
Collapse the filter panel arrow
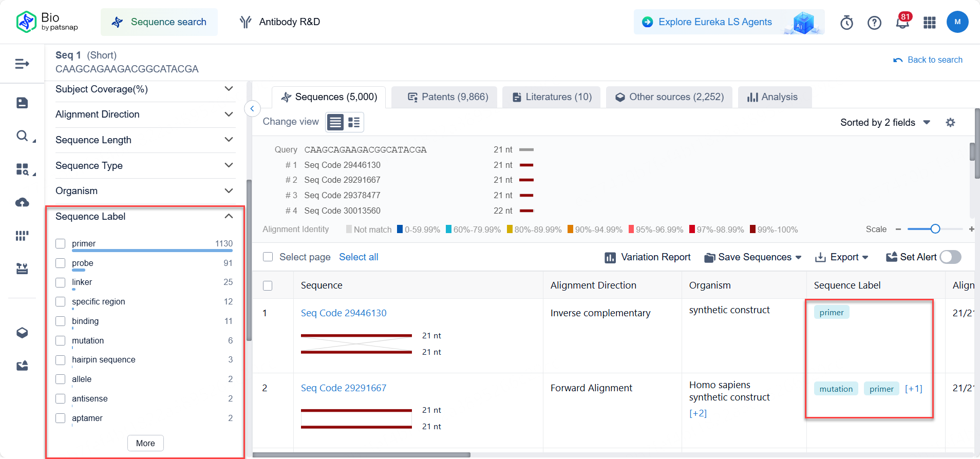(252, 108)
